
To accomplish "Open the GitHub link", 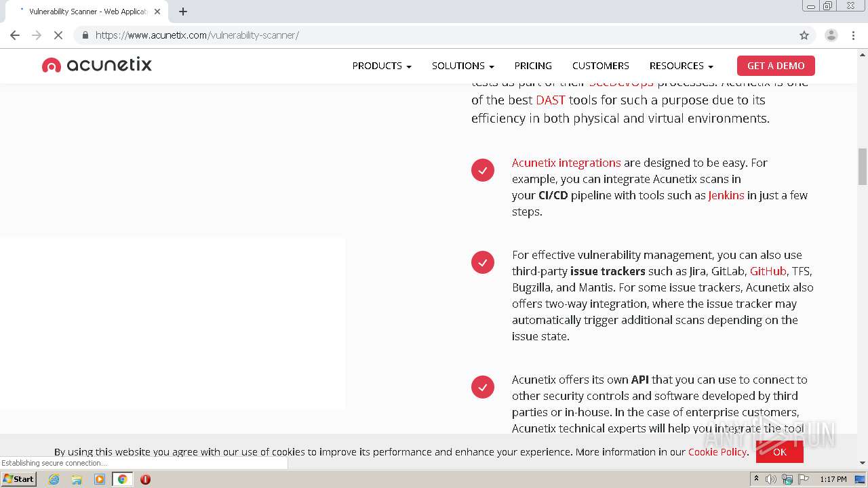I will point(768,271).
